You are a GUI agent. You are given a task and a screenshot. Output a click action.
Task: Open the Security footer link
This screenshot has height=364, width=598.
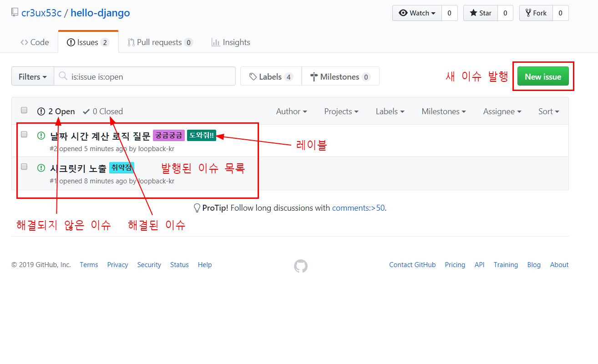[x=149, y=265]
